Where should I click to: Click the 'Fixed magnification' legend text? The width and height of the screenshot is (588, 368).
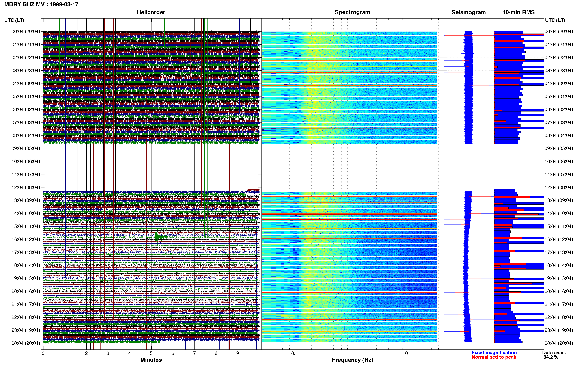click(x=494, y=352)
